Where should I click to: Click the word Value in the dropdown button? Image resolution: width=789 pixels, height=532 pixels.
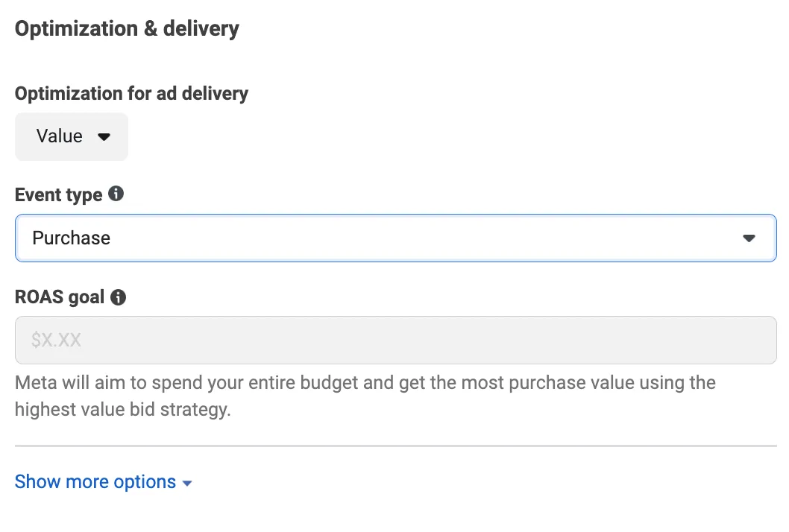(x=60, y=136)
